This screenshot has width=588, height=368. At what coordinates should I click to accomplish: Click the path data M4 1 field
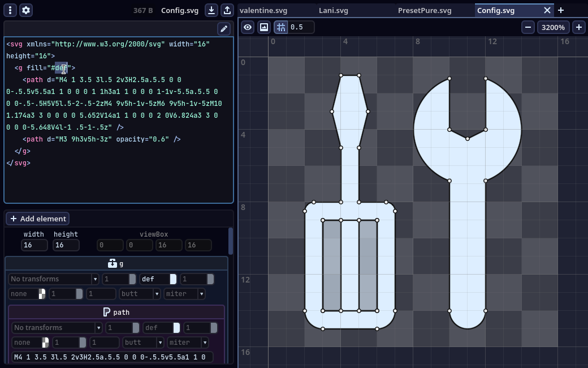pos(112,357)
